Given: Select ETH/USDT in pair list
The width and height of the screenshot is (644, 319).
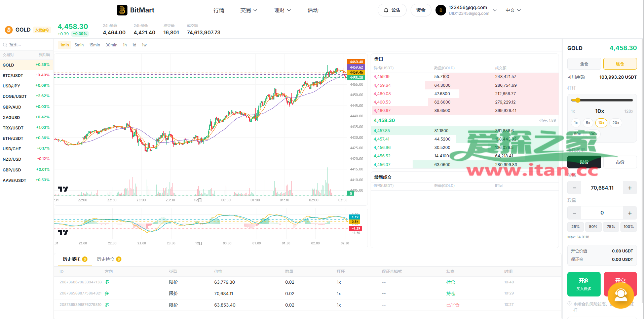Looking at the screenshot, I should tap(26, 138).
